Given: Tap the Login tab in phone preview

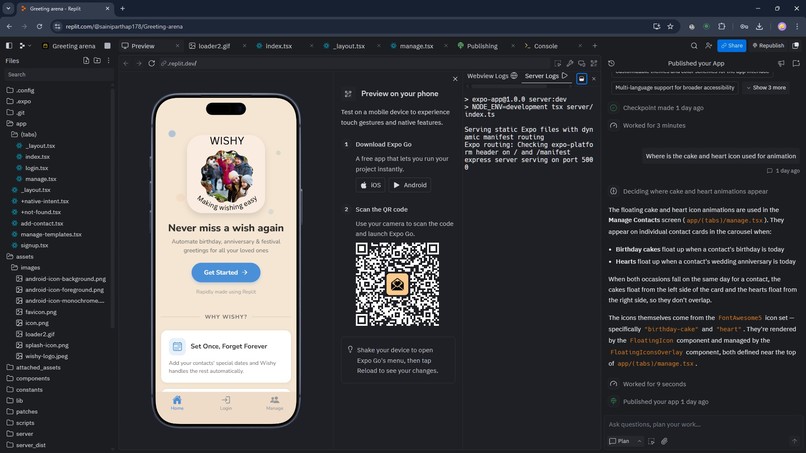Looking at the screenshot, I should pyautogui.click(x=226, y=403).
